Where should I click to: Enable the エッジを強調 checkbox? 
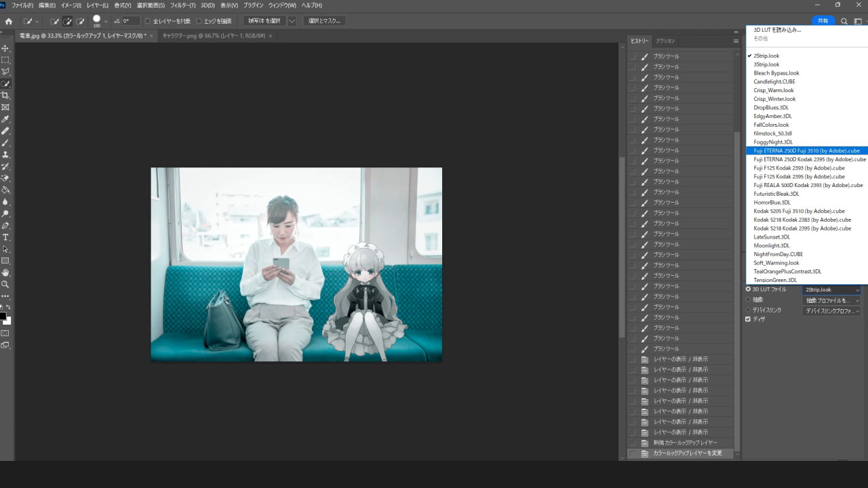coord(199,21)
